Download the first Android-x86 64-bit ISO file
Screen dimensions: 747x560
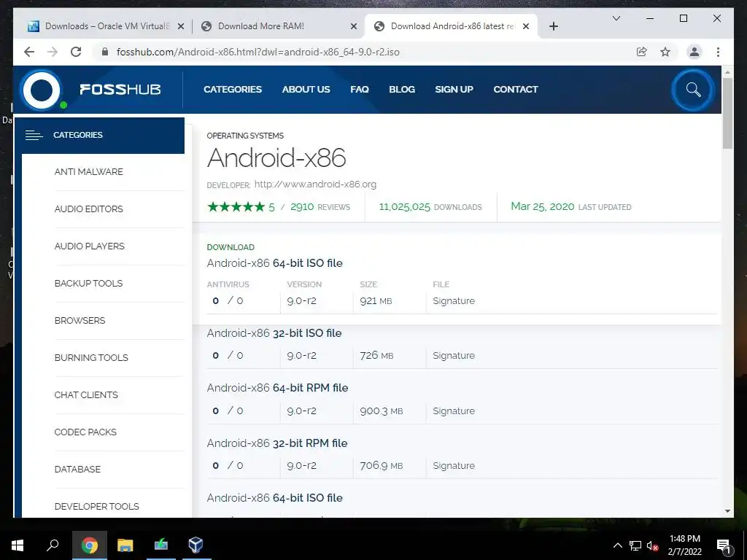pos(274,262)
